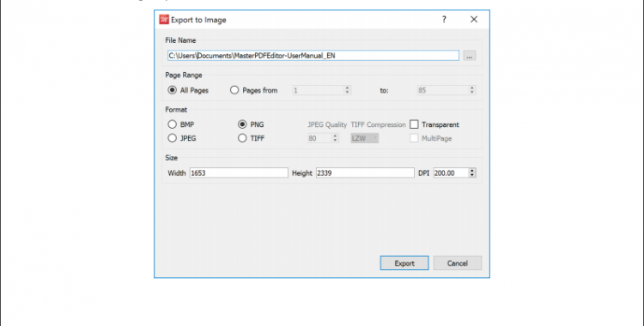Click the Export to Image title text
Viewport: 644px width, 326px height.
[x=198, y=20]
